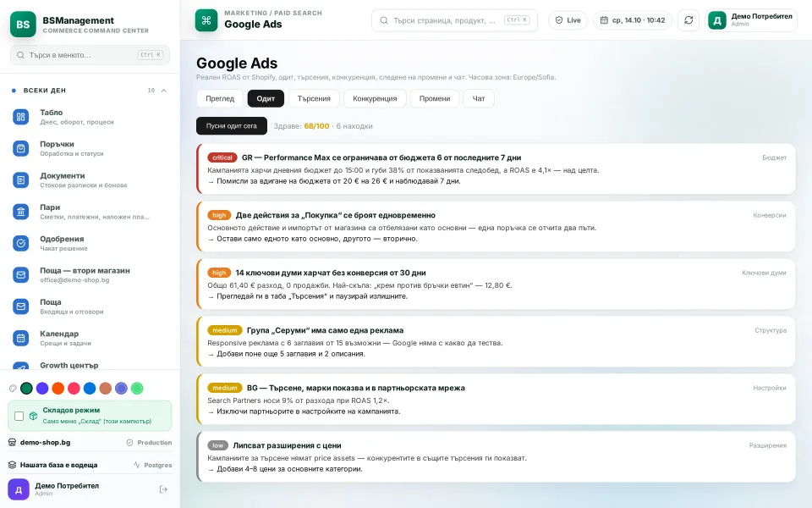
Task: Open the date picker ср, 14.10 · 10:42
Action: tap(633, 20)
